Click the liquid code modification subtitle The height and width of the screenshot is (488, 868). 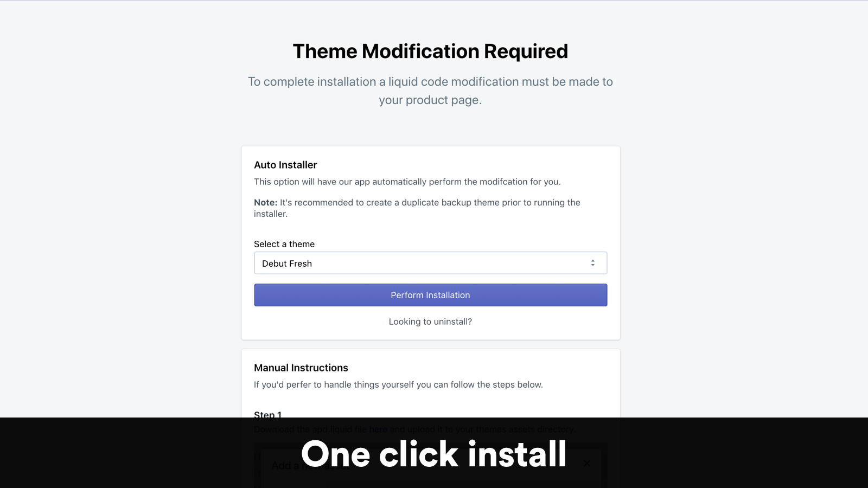click(x=430, y=91)
